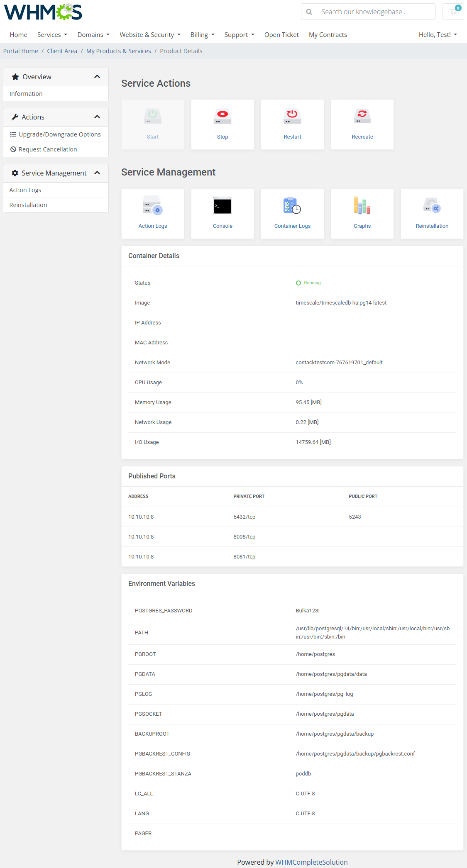This screenshot has height=868, width=467.
Task: Click private port 5432/tcp cell
Action: [x=245, y=517]
